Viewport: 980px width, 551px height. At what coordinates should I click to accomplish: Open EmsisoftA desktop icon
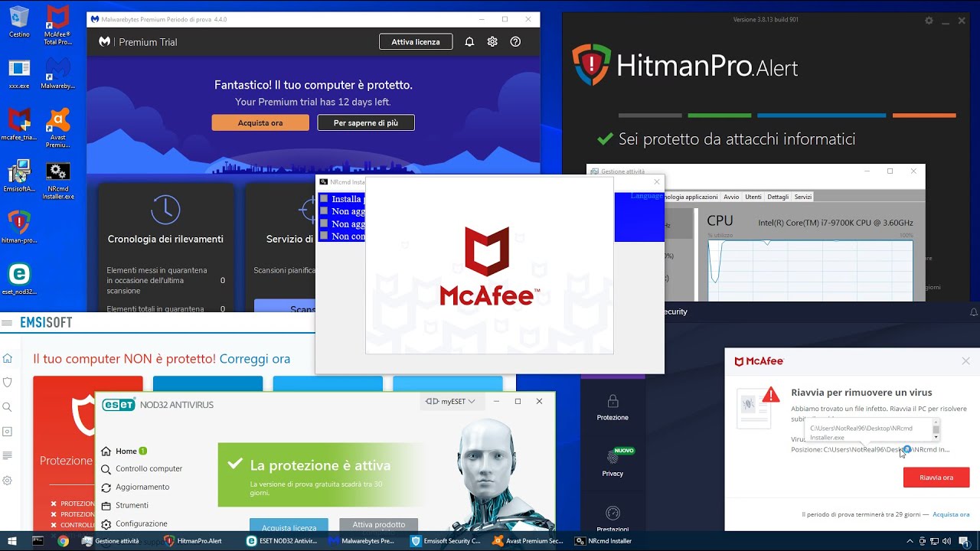coord(19,176)
